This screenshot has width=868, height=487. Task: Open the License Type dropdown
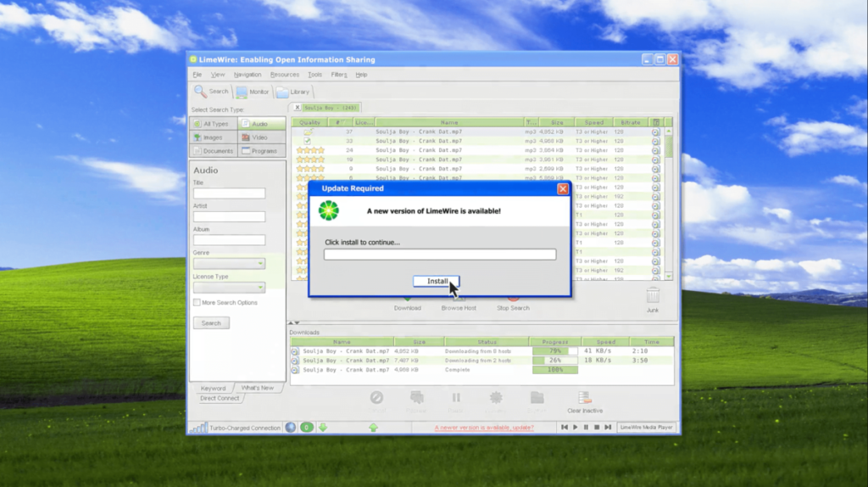(229, 288)
